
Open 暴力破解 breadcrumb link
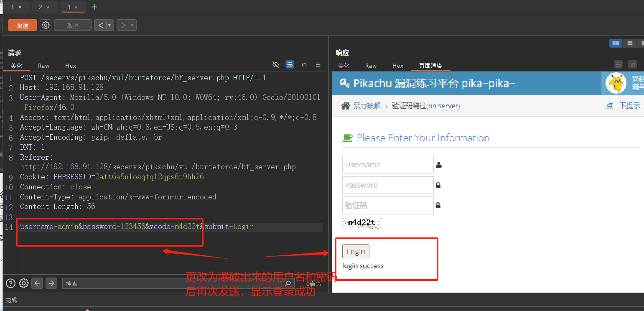click(x=367, y=106)
